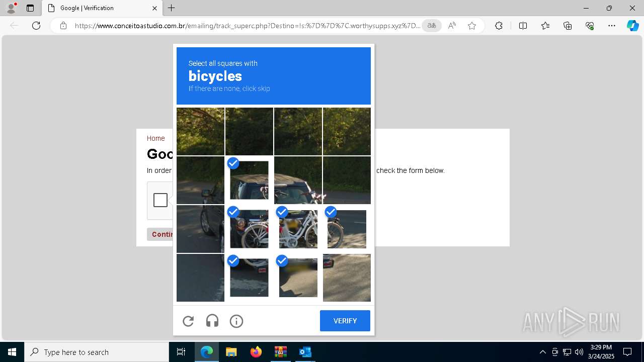
Task: Deselect the checked tile with bicycle rear wheel
Action: pyautogui.click(x=347, y=229)
